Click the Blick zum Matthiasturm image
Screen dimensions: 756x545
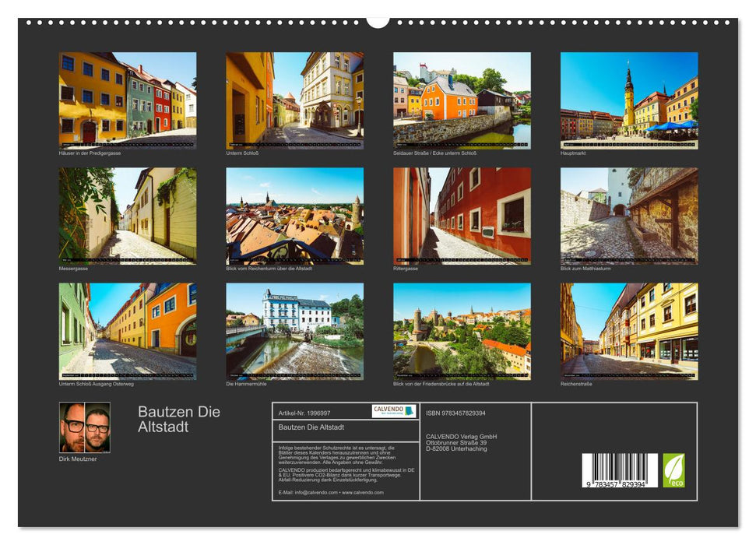[x=628, y=216]
